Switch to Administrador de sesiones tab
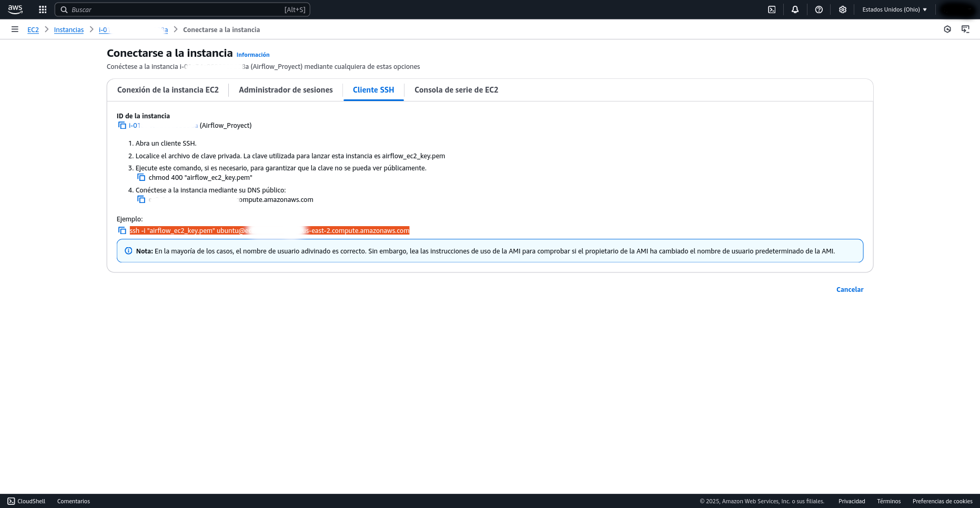 [286, 90]
